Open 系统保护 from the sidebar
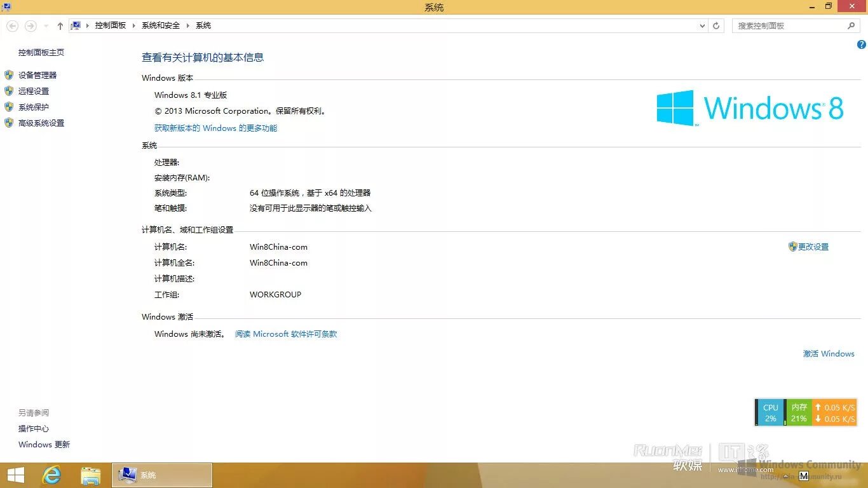The image size is (868, 488). (34, 107)
